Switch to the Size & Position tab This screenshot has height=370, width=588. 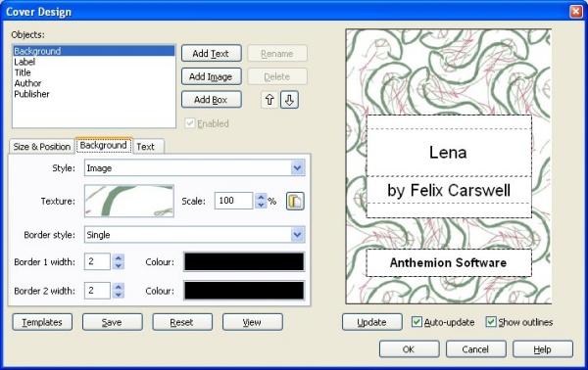click(41, 147)
